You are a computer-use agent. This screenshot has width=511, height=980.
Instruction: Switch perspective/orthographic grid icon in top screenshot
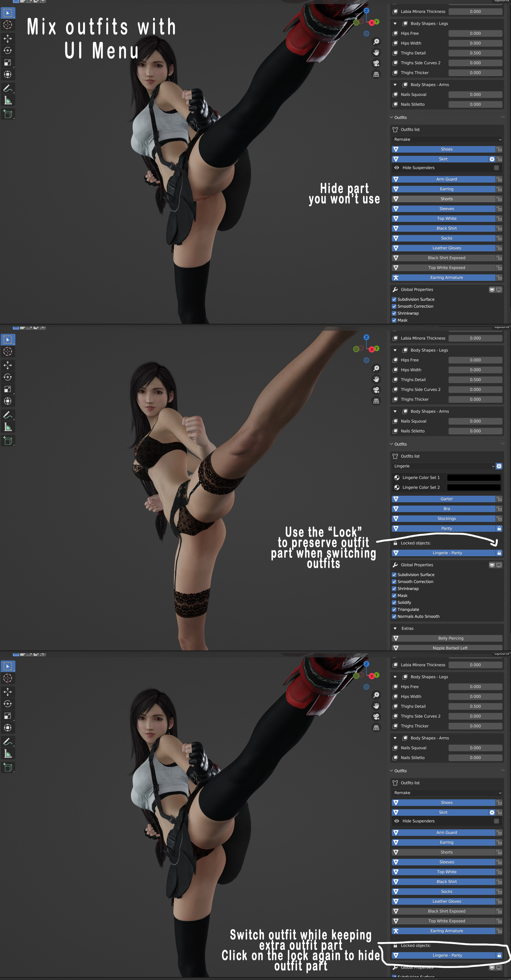click(x=376, y=75)
